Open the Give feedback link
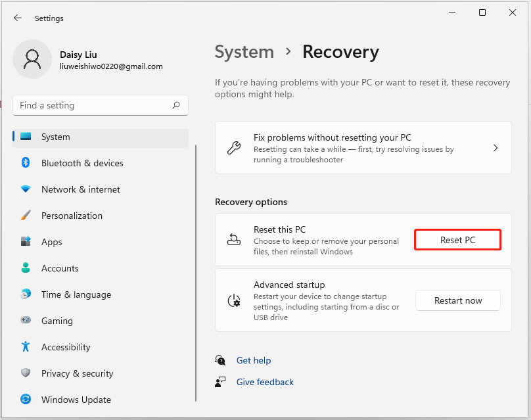The image size is (531, 420). click(x=264, y=382)
